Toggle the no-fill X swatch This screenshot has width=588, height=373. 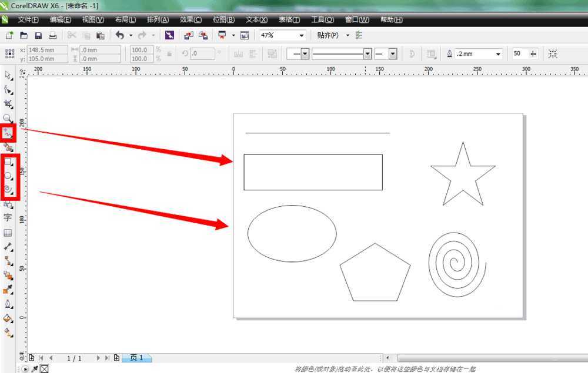point(44,369)
